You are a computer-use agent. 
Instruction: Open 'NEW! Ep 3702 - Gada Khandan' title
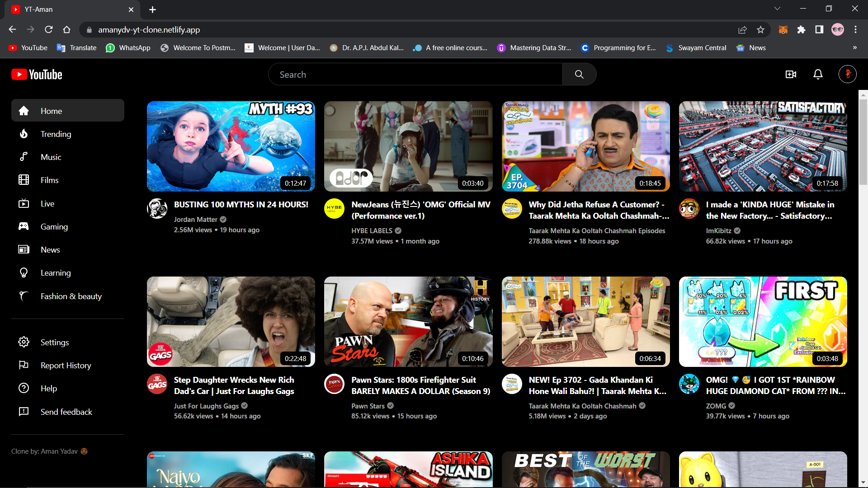pos(598,386)
